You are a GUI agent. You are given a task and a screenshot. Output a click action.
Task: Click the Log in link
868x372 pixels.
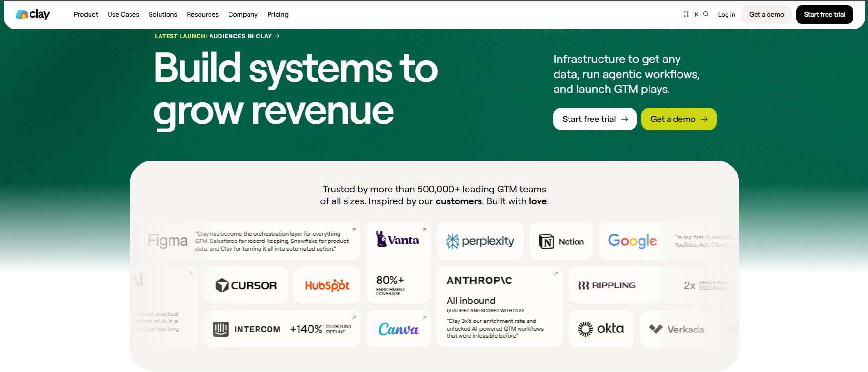[727, 14]
